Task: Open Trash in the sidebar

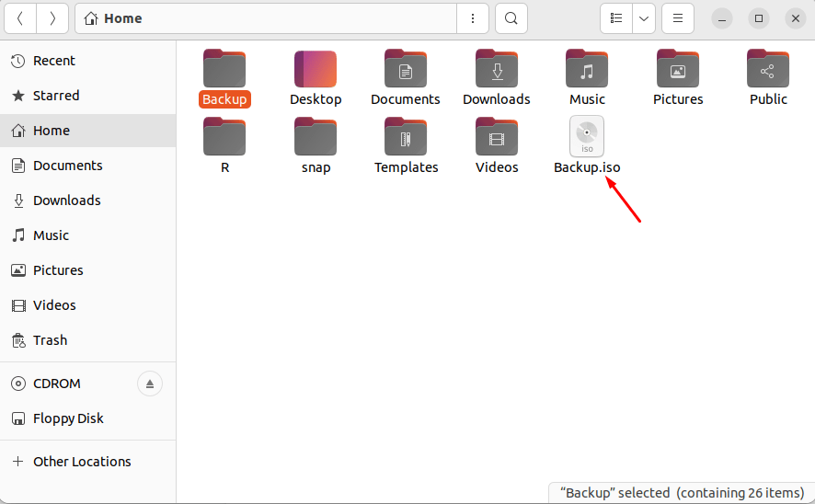Action: click(x=87, y=340)
